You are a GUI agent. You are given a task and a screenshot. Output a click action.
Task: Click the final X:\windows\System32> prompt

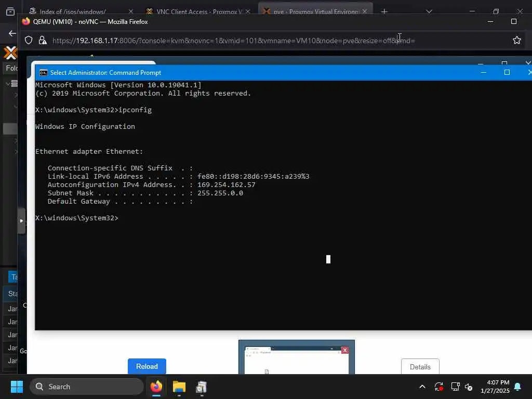(x=77, y=218)
